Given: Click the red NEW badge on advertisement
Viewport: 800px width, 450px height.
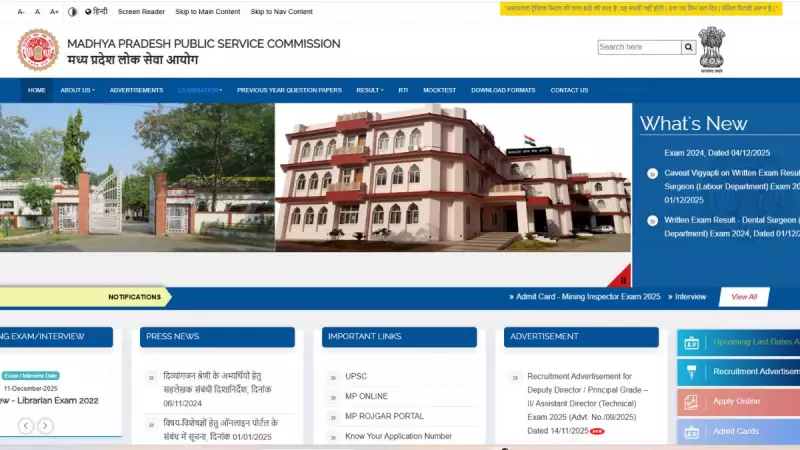Looking at the screenshot, I should coord(597,431).
